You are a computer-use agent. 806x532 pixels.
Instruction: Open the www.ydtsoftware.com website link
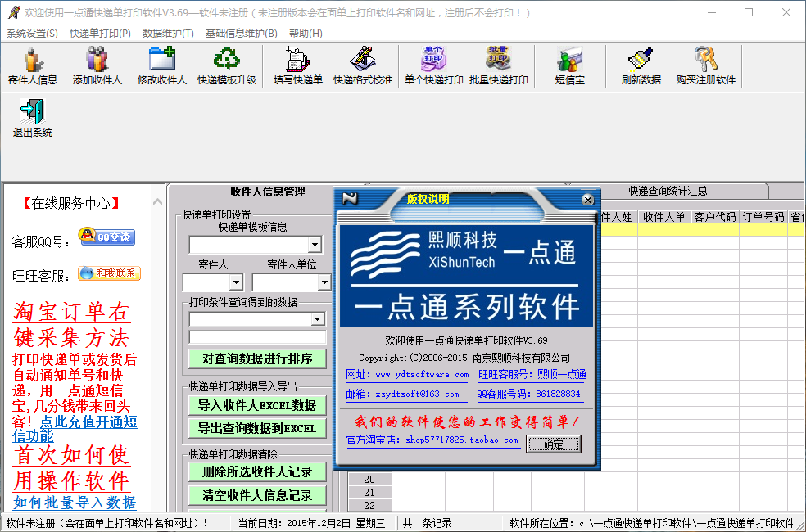tap(422, 374)
